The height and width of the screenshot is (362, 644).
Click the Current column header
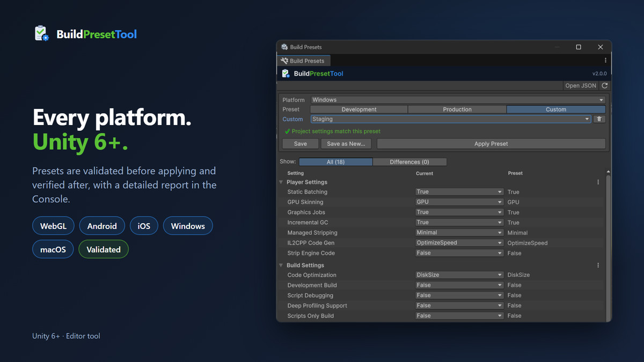coord(425,173)
